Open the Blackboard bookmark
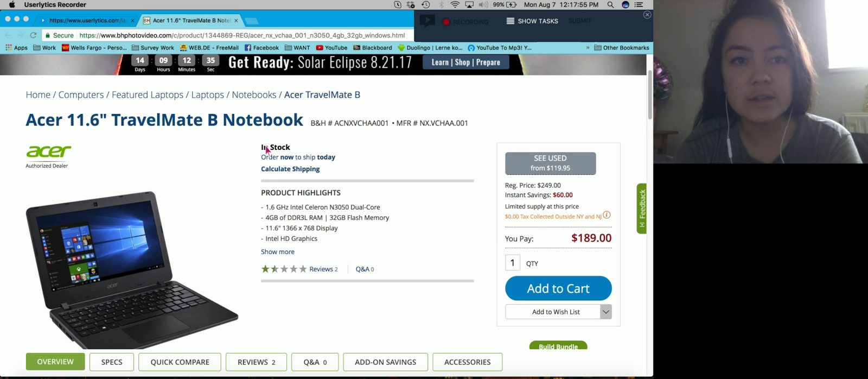Screen dimensions: 868x379 pyautogui.click(x=373, y=48)
